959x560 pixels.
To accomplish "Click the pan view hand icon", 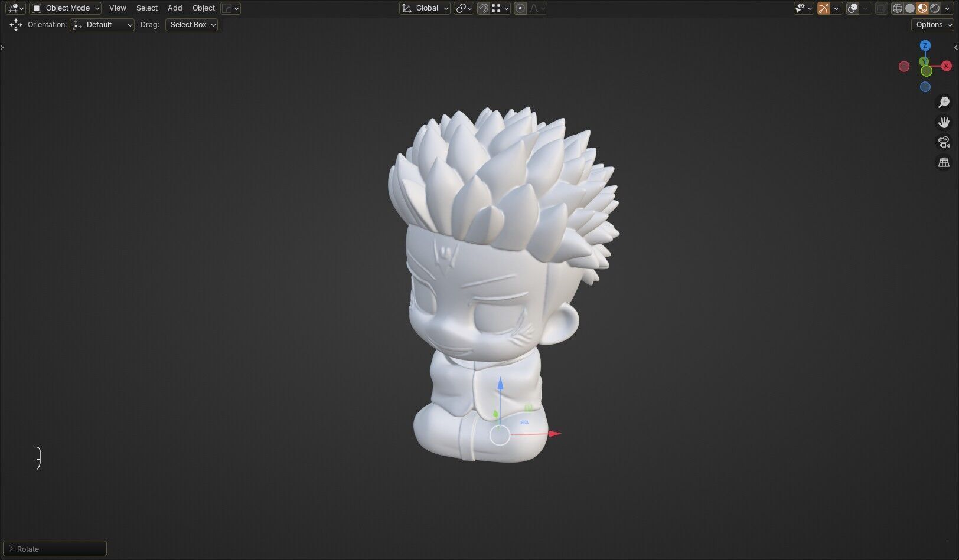I will pyautogui.click(x=944, y=122).
